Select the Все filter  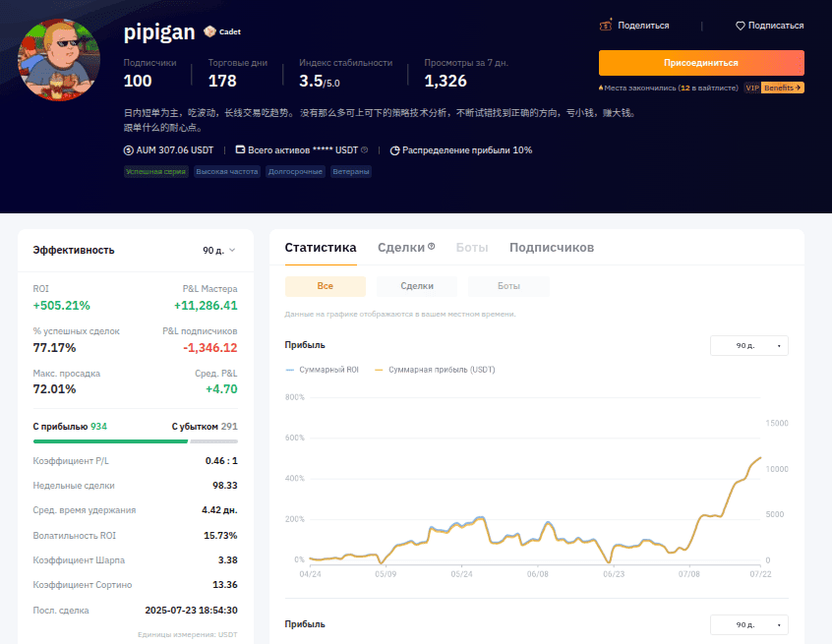[326, 286]
